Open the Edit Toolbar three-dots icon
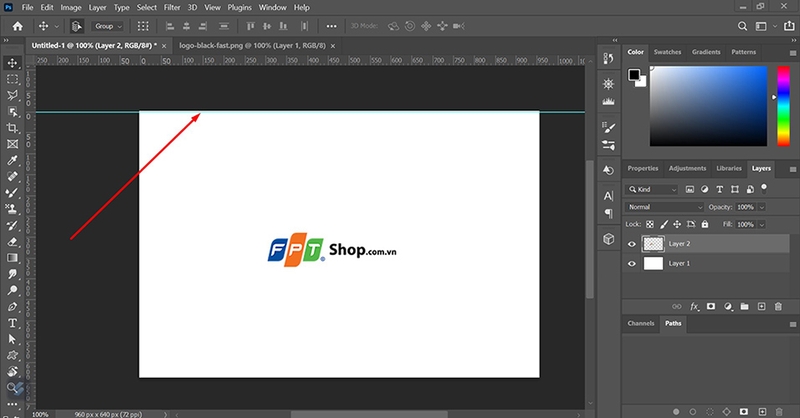This screenshot has width=800, height=418. click(x=12, y=404)
